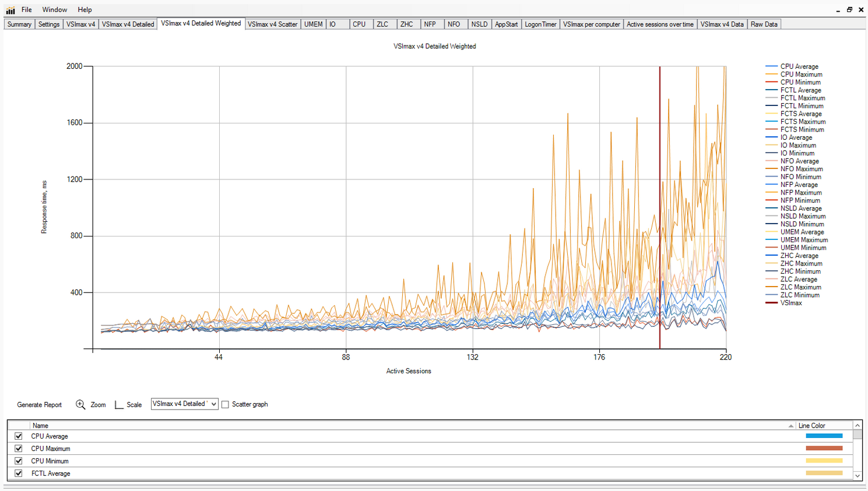Click the CPU Maximum row name
Screen dimensions: 868x491
click(51, 448)
